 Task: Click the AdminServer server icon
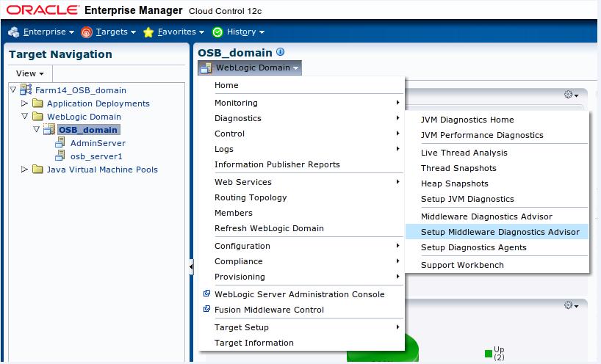60,143
